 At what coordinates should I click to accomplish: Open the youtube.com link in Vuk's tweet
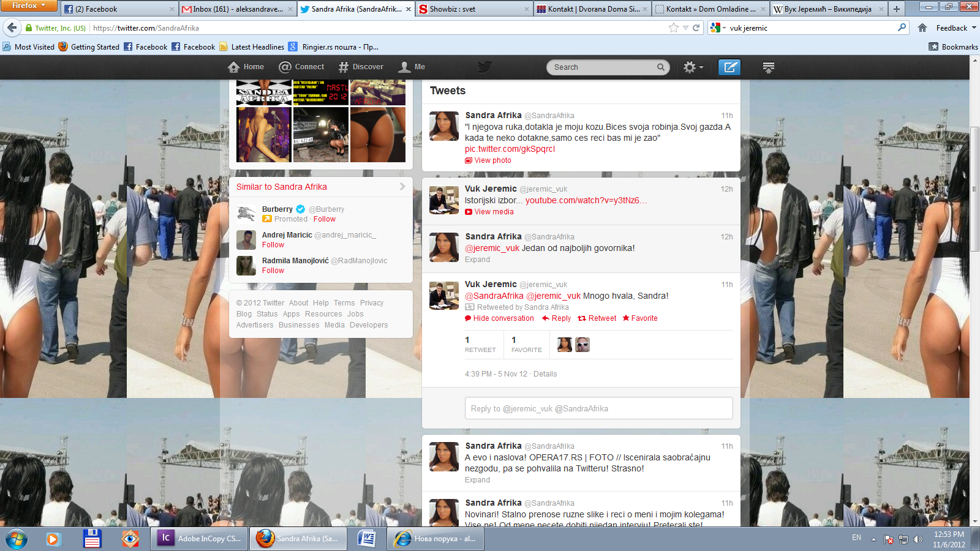coord(586,200)
